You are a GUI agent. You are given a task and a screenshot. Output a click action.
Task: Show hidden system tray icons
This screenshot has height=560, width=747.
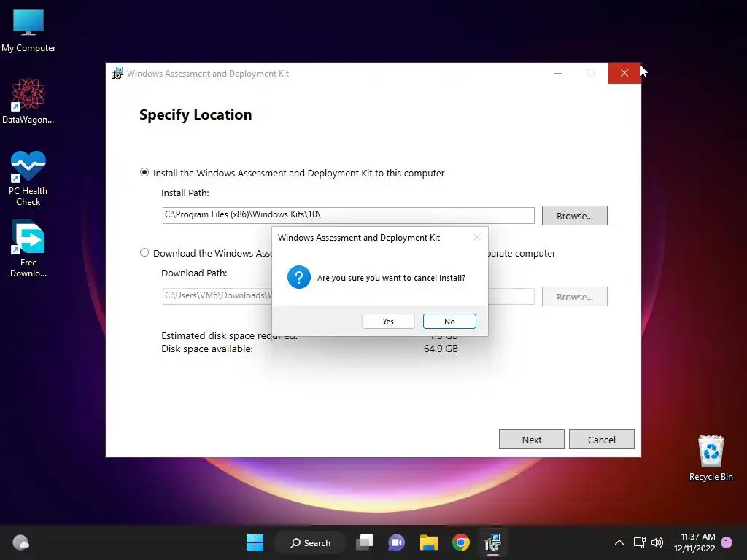point(619,542)
